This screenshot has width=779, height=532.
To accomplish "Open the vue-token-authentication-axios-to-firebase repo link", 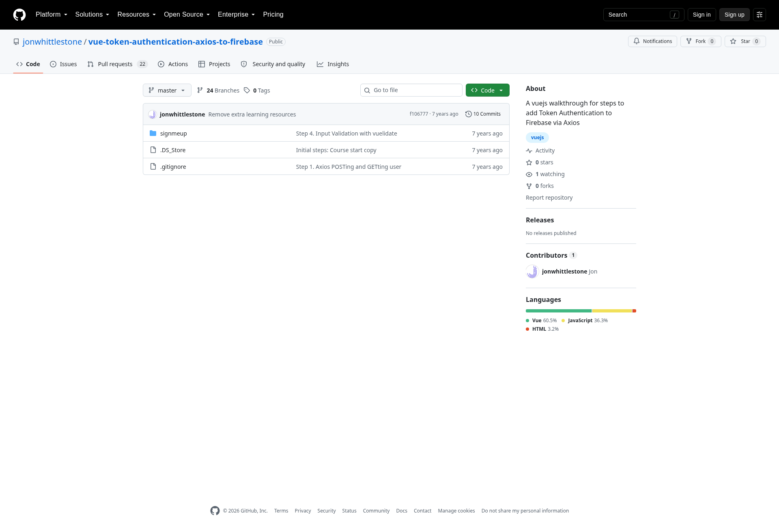I will 176,42.
